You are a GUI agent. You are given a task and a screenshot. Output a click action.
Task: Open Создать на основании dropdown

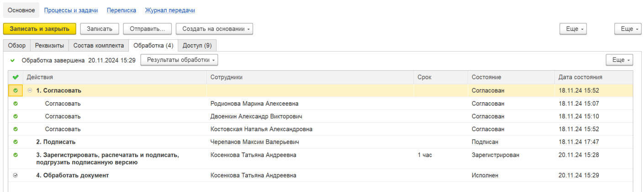click(x=214, y=29)
